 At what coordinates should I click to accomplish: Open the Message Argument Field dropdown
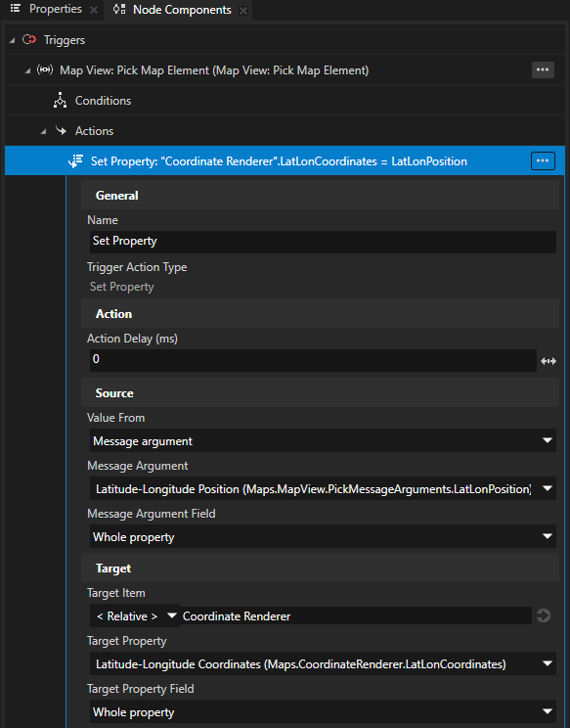(x=323, y=537)
